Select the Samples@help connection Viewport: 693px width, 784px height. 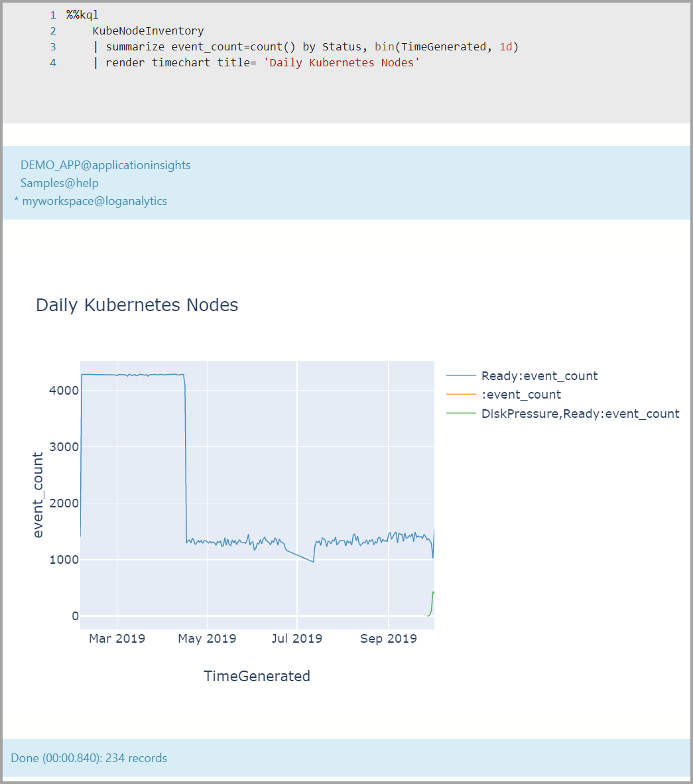60,182
